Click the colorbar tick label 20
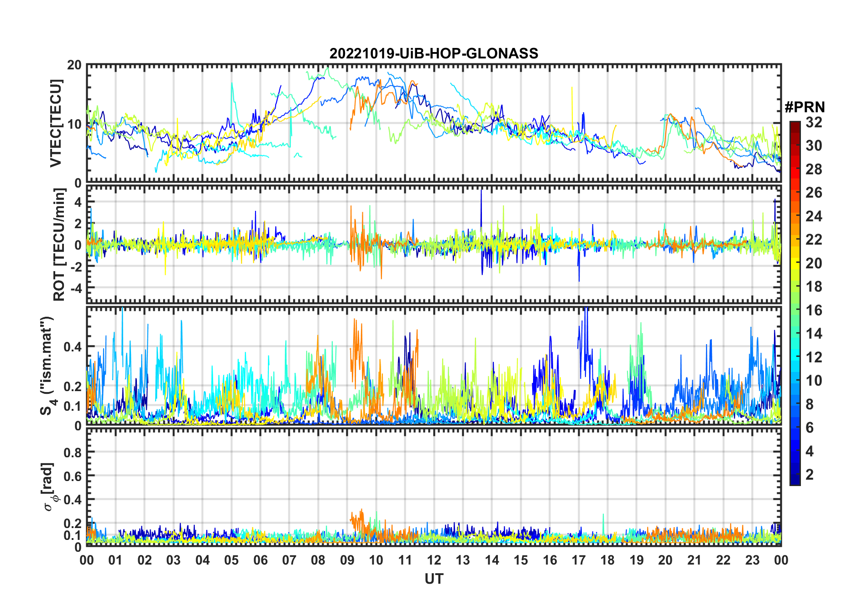Viewport: 868px width, 607px height. (x=814, y=263)
